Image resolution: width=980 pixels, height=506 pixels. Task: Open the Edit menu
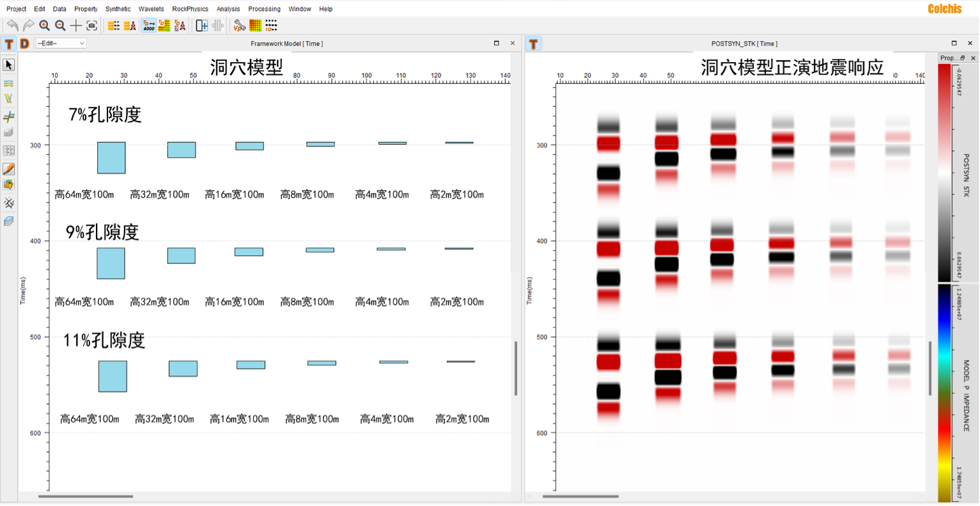(40, 9)
